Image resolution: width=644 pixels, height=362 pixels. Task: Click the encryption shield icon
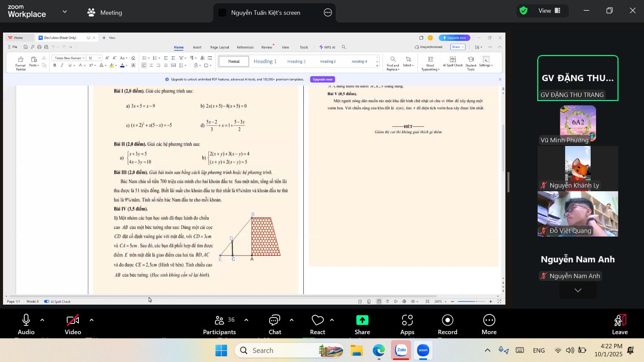(x=523, y=11)
